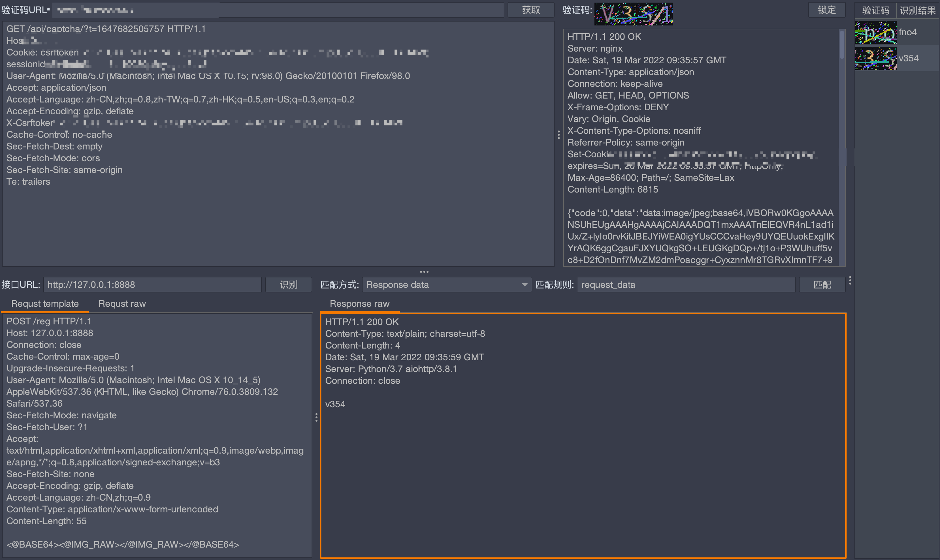Viewport: 940px width, 560px height.
Task: Open the 匹配方式 Response data dropdown
Action: pos(447,285)
